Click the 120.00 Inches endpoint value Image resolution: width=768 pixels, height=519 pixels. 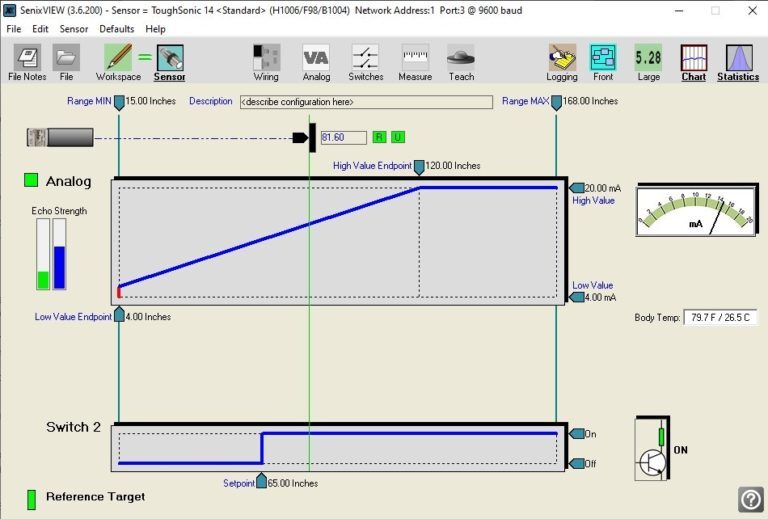[x=453, y=166]
